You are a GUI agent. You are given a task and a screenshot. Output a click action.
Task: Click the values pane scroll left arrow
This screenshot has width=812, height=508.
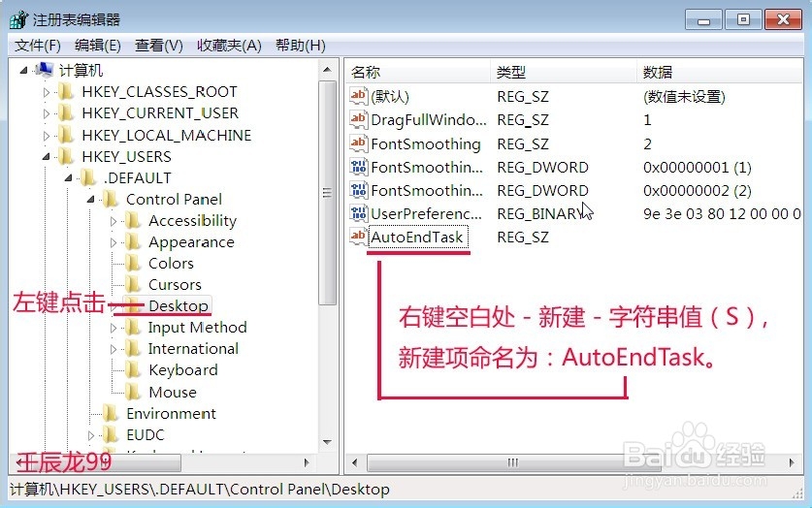[x=355, y=462]
